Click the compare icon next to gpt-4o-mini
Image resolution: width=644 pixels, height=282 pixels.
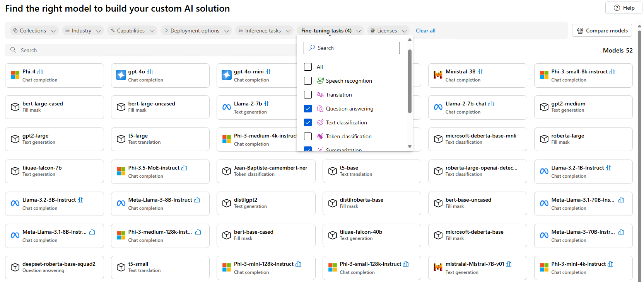[268, 71]
